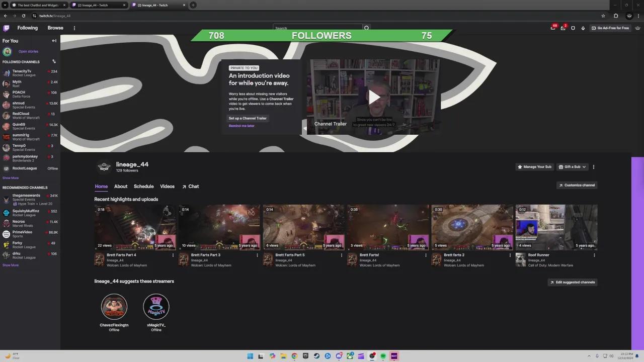Image resolution: width=644 pixels, height=362 pixels.
Task: Open Chrome extensions puzzle icon
Action: (616, 16)
